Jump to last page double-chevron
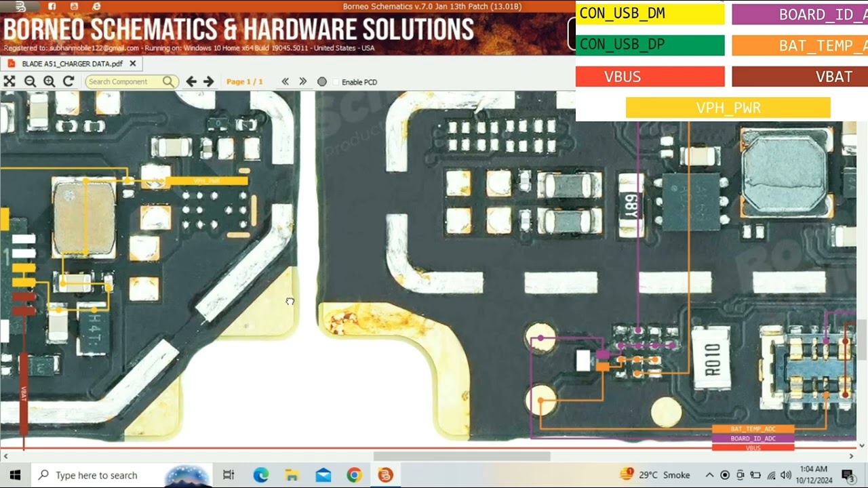This screenshot has height=488, width=868. click(303, 81)
